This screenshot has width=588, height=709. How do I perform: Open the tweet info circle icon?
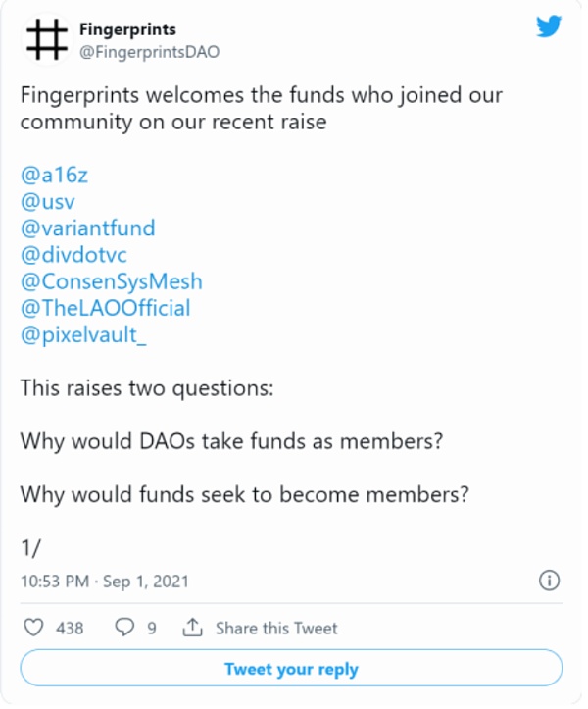coord(550,581)
